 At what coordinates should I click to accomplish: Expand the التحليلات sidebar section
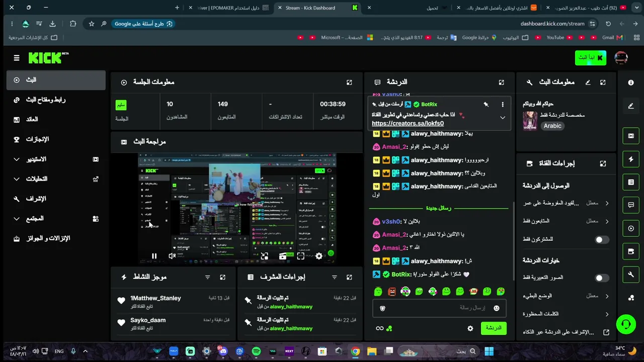click(56, 179)
